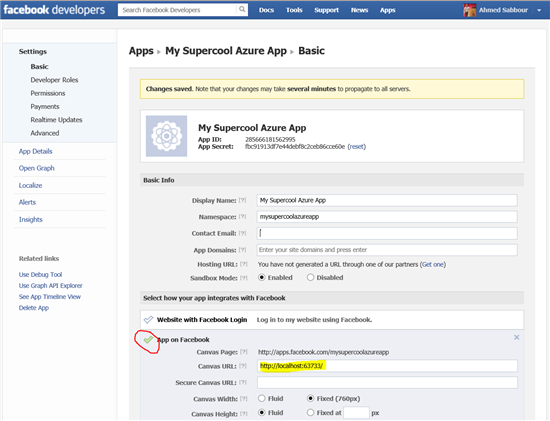Viewport: 550px width, 421px height.
Task: Show help for Contact Email
Action: point(242,233)
